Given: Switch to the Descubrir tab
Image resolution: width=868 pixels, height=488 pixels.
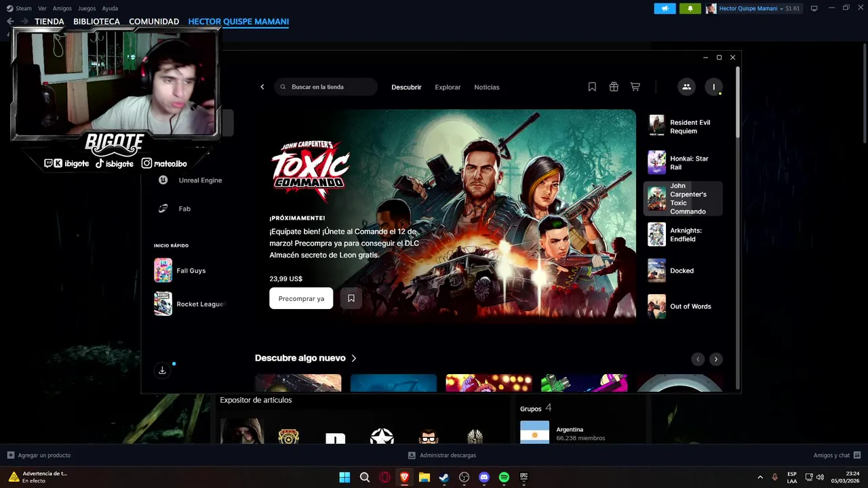Looking at the screenshot, I should [x=406, y=87].
